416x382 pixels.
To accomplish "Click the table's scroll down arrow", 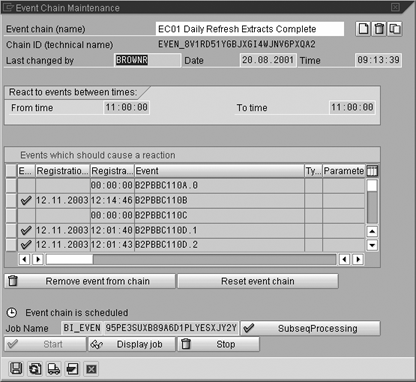I will tap(372, 245).
